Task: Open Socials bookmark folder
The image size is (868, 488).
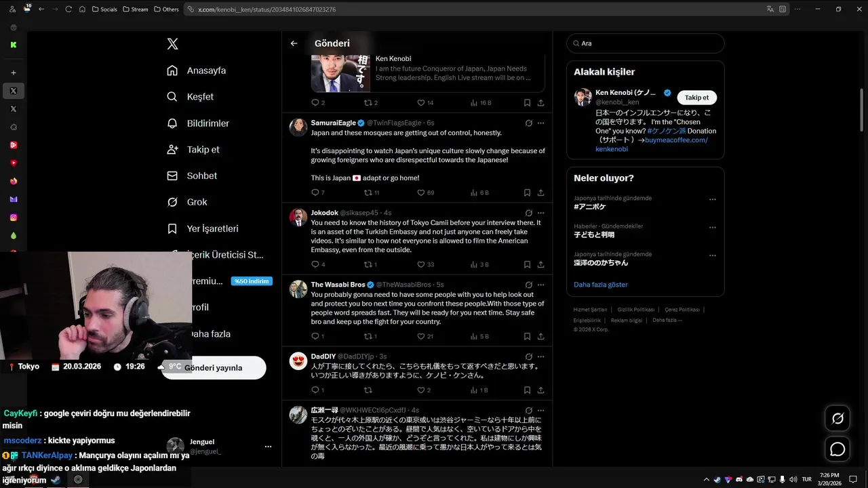Action: 104,9
